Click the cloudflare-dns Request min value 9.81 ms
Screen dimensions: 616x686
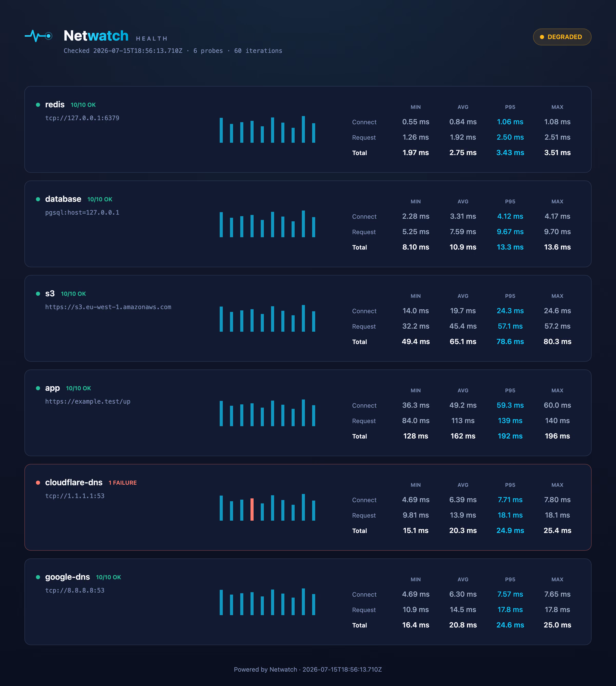pos(416,515)
